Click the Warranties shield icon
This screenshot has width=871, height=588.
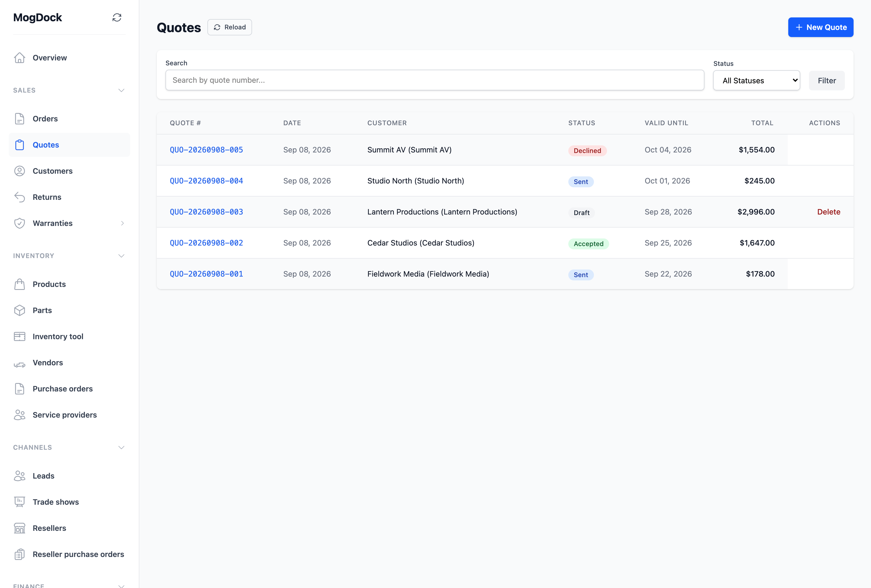tap(20, 223)
